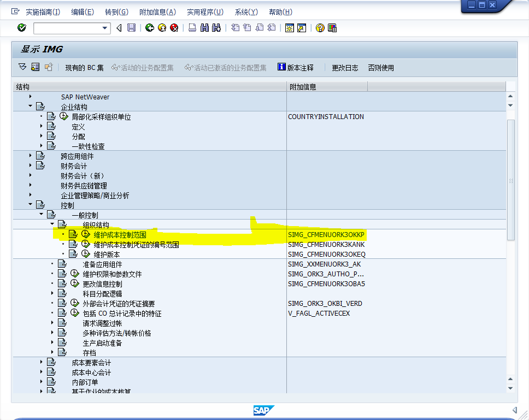Screen dimensions: 529x420
Task: Click the Previous Page icon
Action: pos(248,28)
